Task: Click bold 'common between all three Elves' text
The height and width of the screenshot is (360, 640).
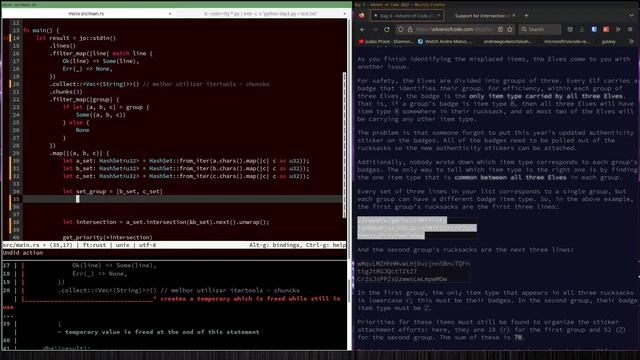Action: 510,178
